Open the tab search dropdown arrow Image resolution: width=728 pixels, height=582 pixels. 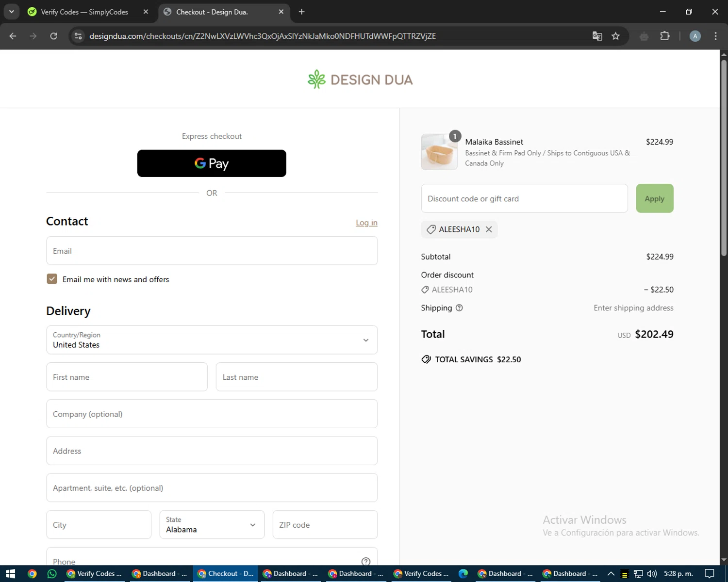pos(11,12)
